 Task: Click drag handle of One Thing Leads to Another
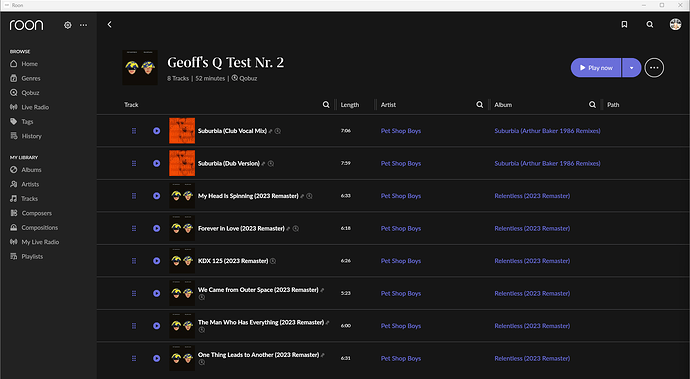pos(134,358)
